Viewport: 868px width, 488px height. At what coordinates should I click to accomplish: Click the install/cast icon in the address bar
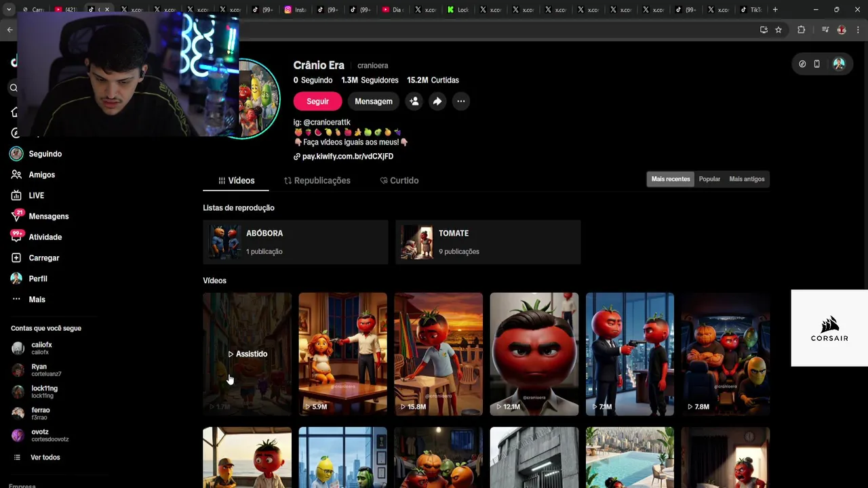[764, 30]
